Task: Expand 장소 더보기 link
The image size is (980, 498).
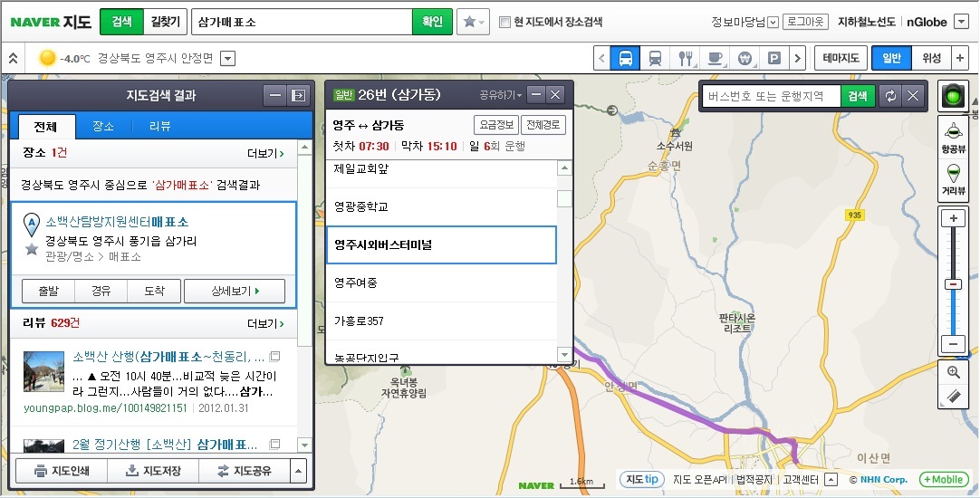Action: pos(265,153)
